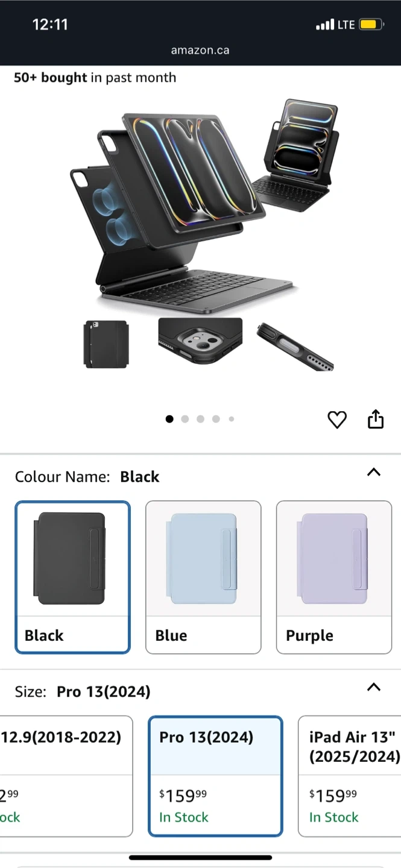Viewport: 401px width, 868px height.
Task: Select the Purple colour option
Action: point(334,577)
